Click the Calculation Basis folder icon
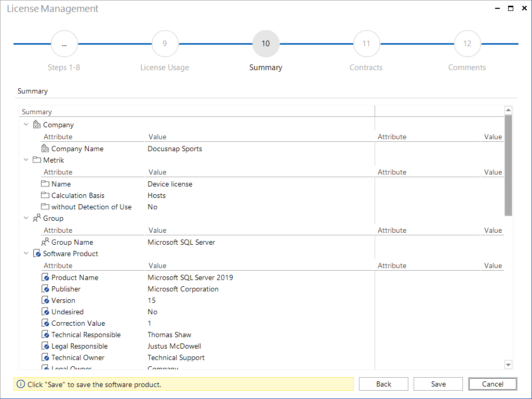The image size is (532, 399). point(45,195)
